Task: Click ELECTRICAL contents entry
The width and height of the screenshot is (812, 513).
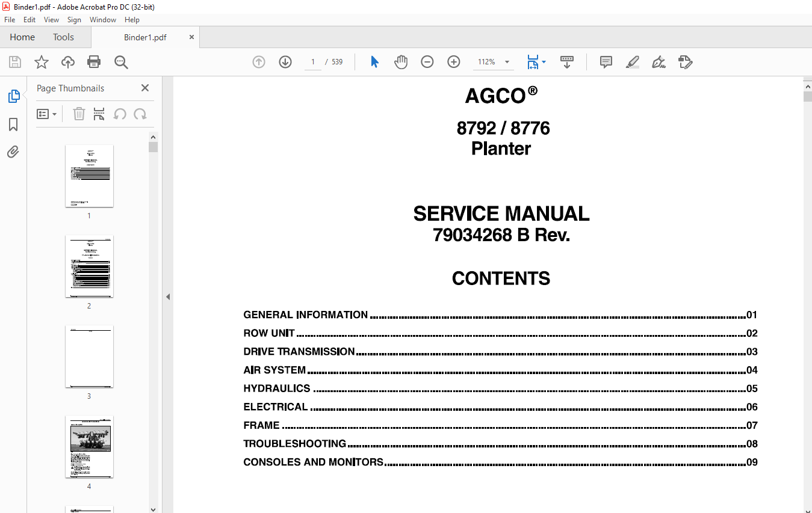Action: (x=500, y=407)
